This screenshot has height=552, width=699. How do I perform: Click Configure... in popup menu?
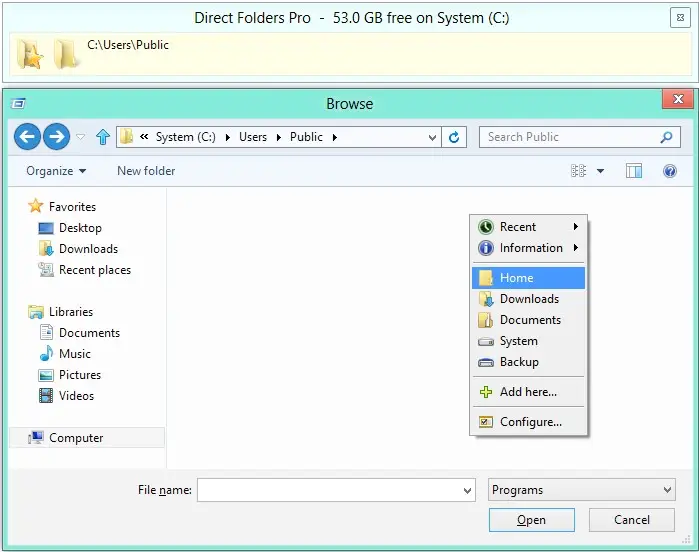(x=528, y=421)
